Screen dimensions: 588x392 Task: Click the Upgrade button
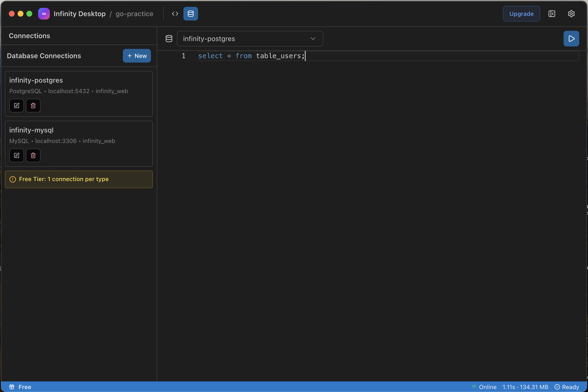pos(521,13)
